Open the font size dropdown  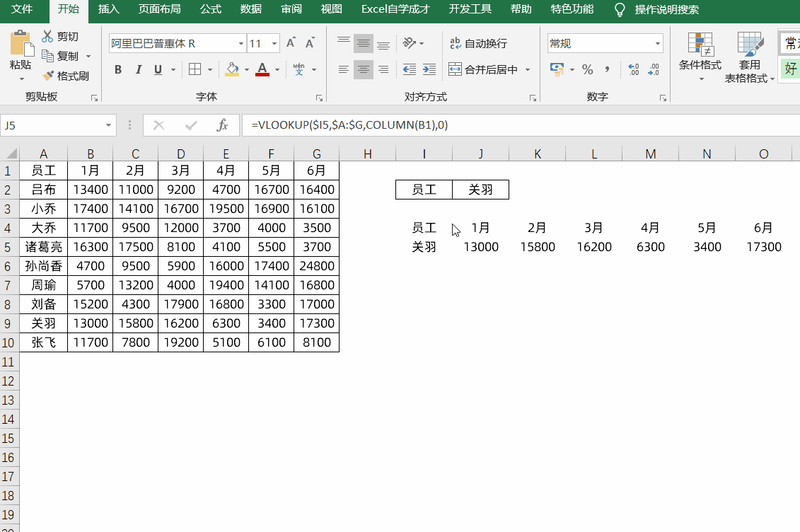[x=274, y=43]
